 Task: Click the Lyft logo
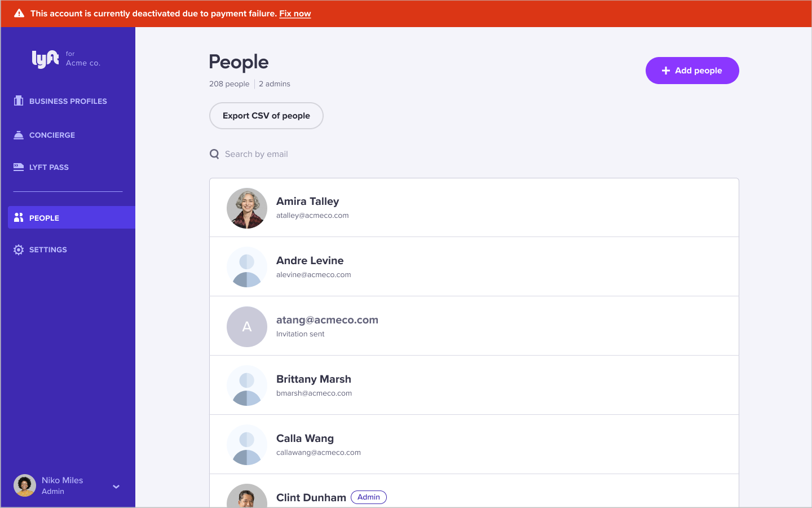click(45, 59)
